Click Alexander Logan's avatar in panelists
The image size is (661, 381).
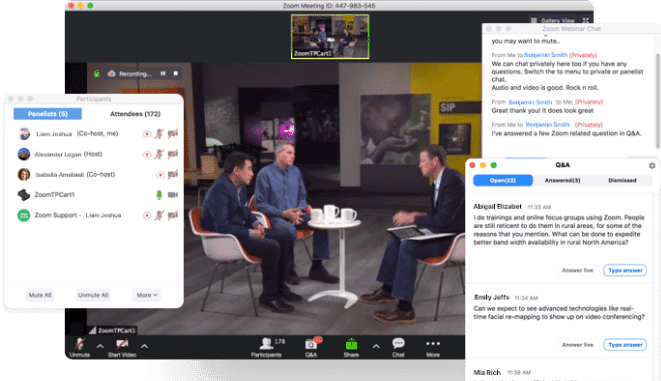pos(24,154)
